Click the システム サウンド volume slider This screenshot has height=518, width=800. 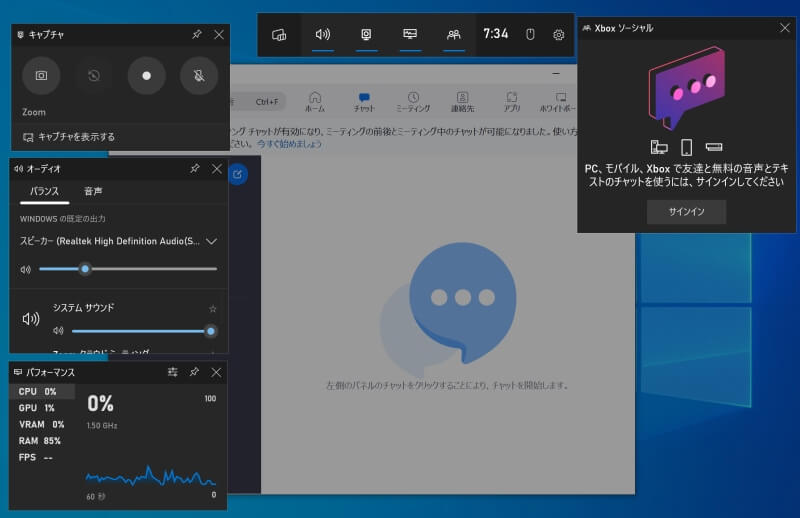pyautogui.click(x=140, y=330)
